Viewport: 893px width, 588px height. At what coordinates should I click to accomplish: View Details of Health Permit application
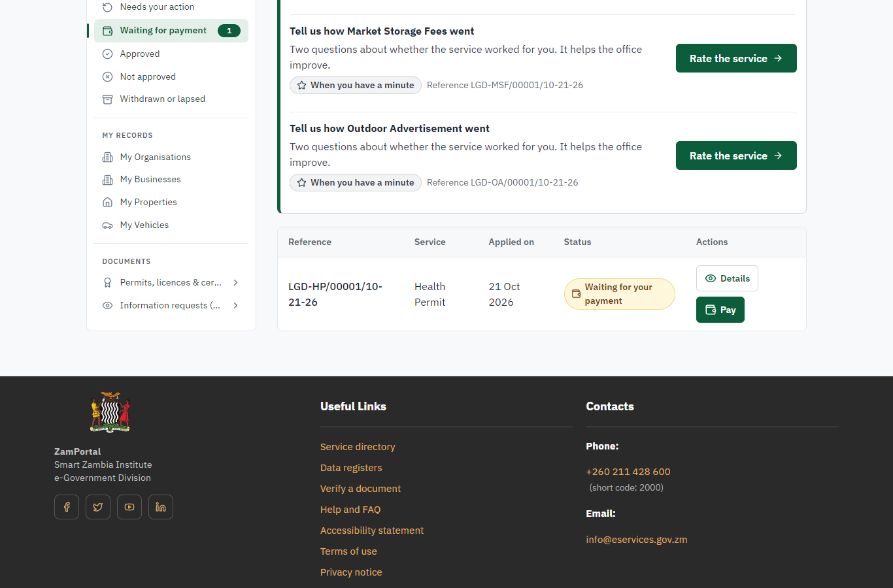[727, 278]
